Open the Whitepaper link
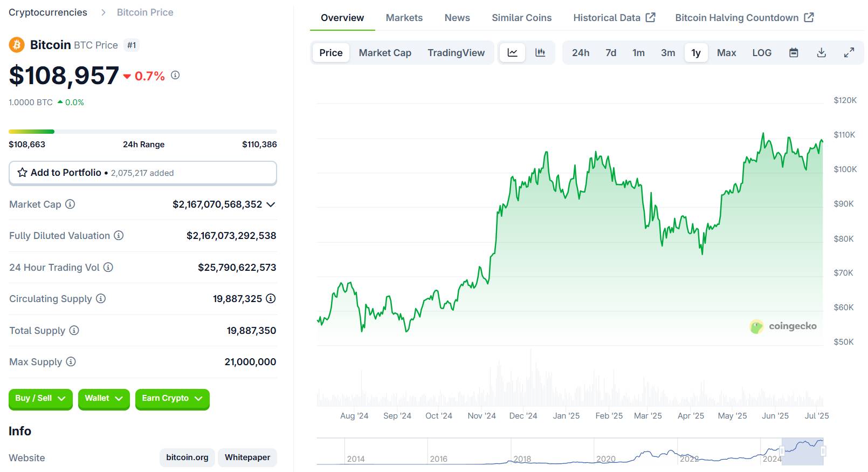 click(x=247, y=457)
